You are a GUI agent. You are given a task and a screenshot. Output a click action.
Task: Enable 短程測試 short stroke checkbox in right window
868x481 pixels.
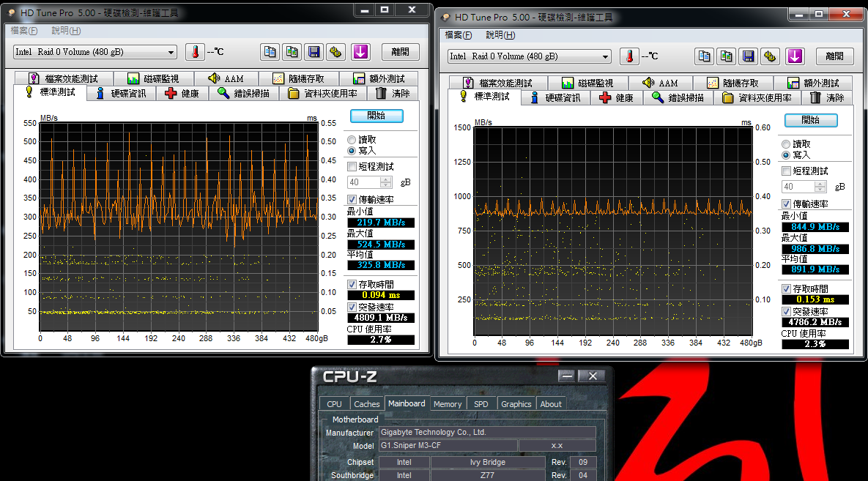click(x=786, y=171)
